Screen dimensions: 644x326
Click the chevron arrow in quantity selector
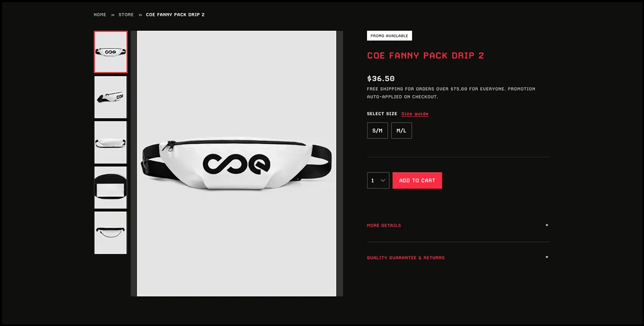pyautogui.click(x=383, y=181)
